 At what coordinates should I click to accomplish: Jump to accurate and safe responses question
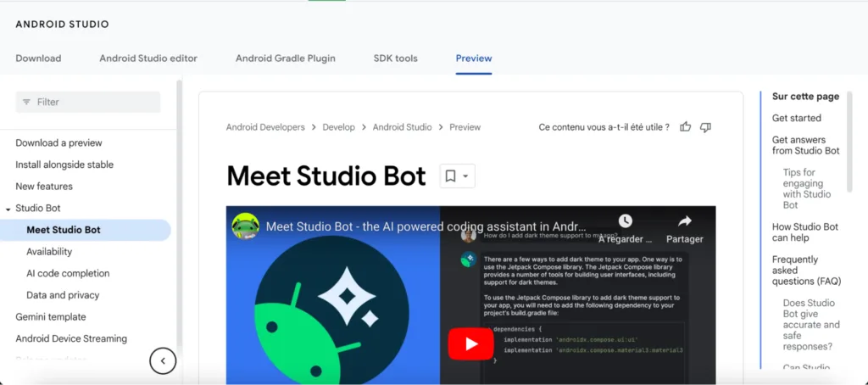pos(811,325)
